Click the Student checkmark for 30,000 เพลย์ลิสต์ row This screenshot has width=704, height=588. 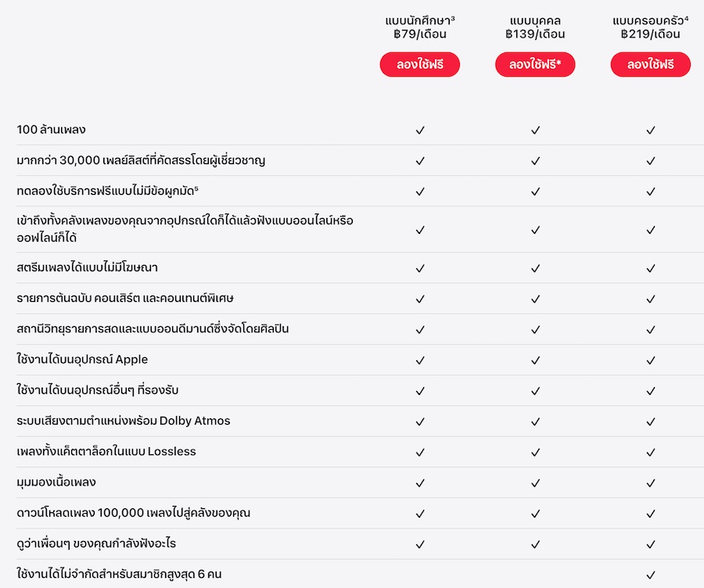point(420,161)
